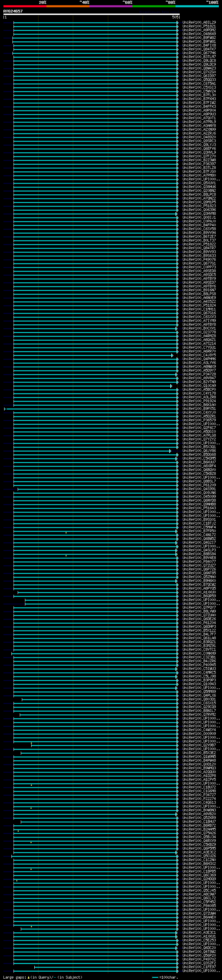Select hit label UniRef100_P40945

[199, 665]
